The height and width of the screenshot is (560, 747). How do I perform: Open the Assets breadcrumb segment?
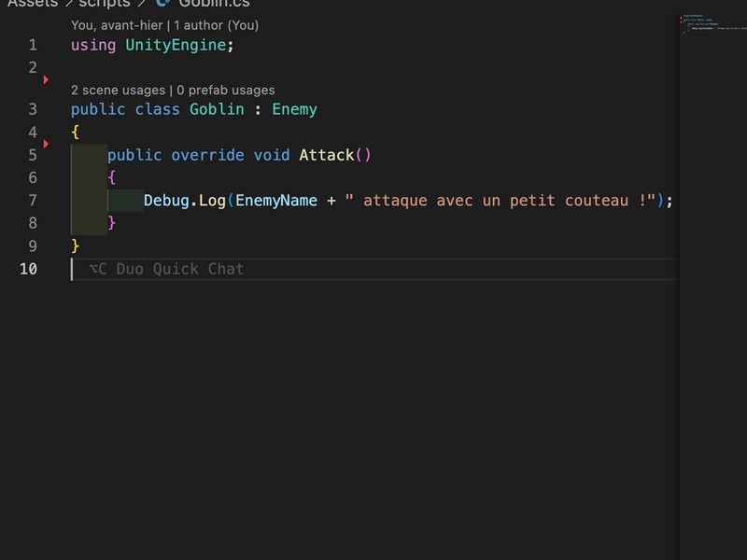click(33, 3)
